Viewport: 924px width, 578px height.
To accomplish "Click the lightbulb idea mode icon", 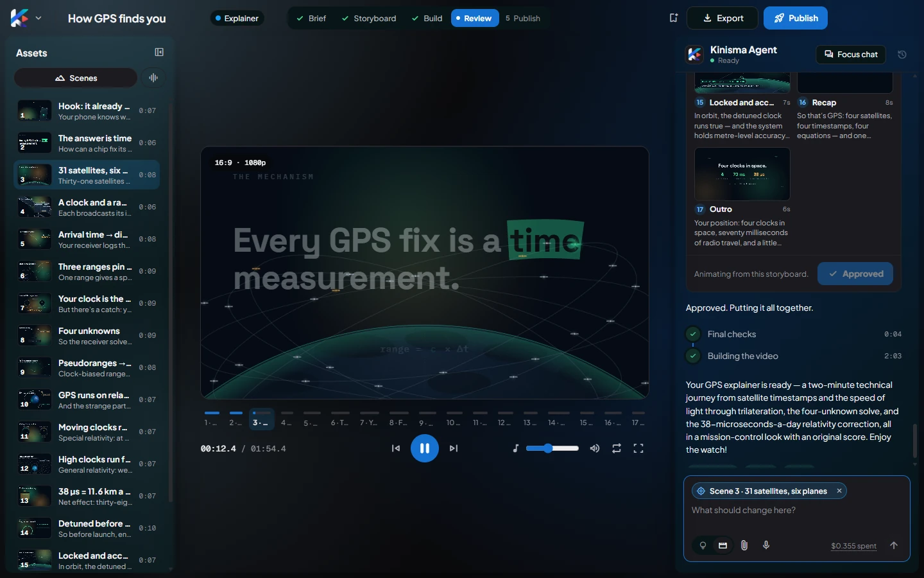I will [x=703, y=545].
